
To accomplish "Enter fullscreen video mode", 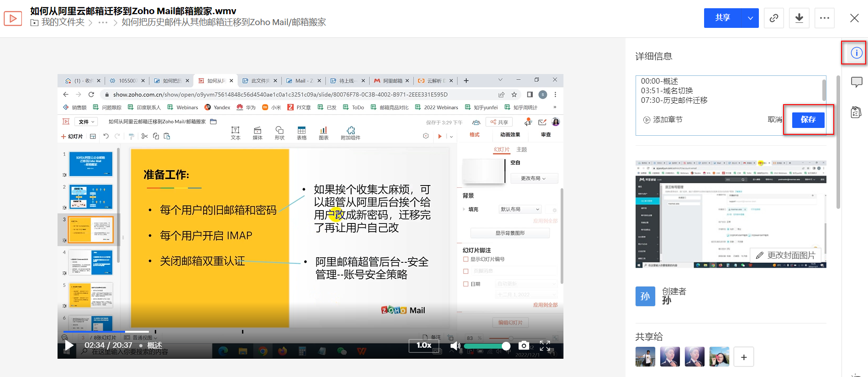I will pos(545,345).
